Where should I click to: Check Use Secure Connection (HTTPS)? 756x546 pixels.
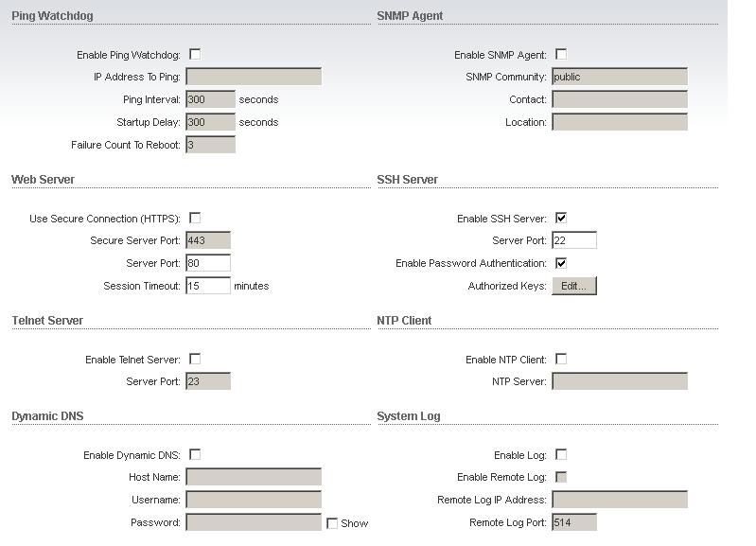(195, 219)
